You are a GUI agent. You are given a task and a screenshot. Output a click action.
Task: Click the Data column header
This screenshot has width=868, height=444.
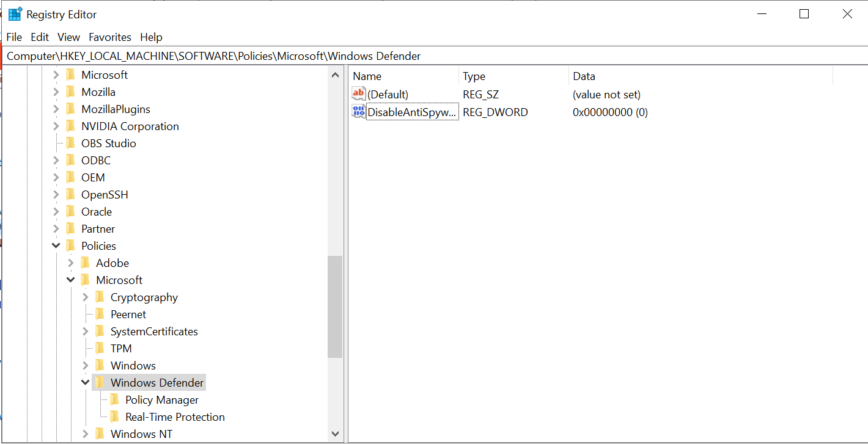pyautogui.click(x=701, y=76)
